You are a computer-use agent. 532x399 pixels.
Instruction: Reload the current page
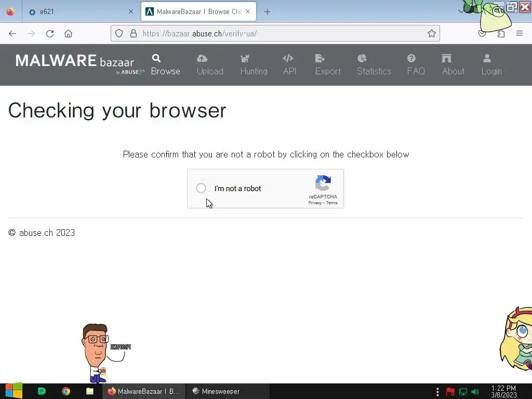[50, 34]
